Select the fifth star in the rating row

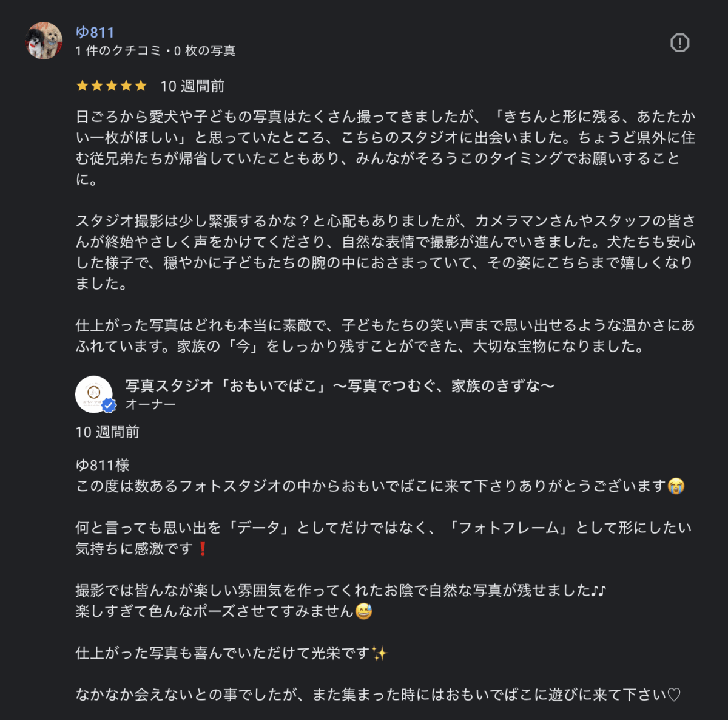point(143,86)
